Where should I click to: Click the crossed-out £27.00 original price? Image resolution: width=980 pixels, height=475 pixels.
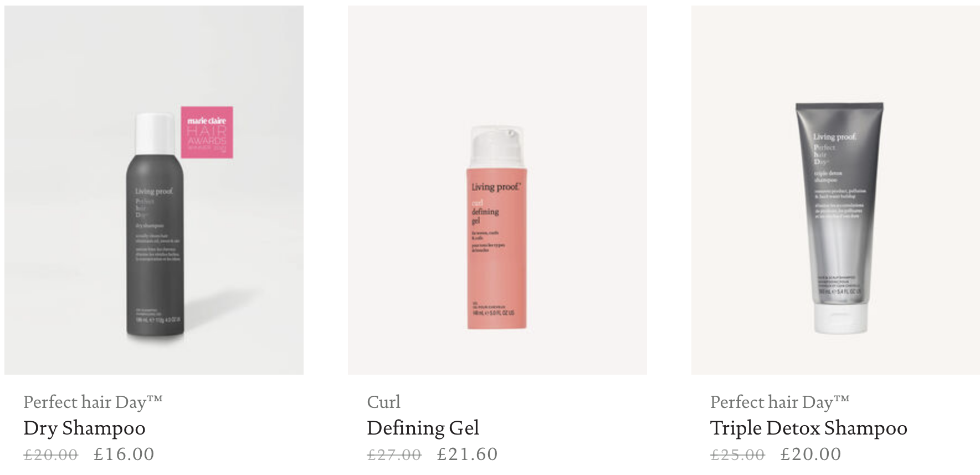(394, 454)
